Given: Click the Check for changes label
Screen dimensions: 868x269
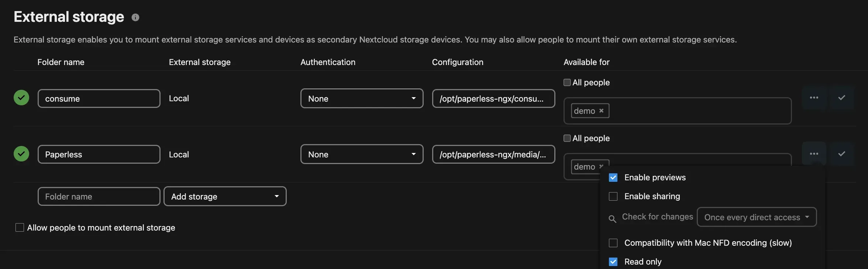Looking at the screenshot, I should pos(658,217).
